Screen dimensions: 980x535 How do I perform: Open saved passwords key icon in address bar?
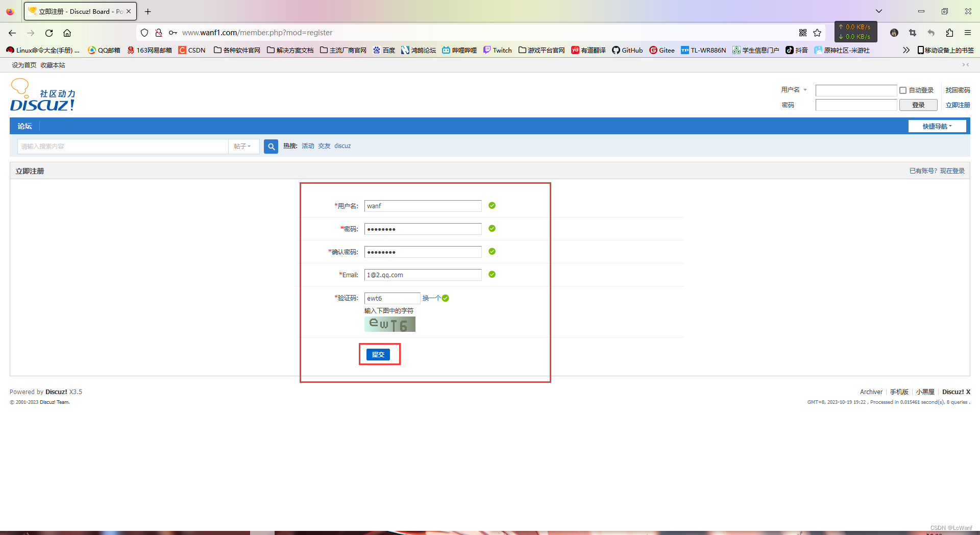pos(173,33)
